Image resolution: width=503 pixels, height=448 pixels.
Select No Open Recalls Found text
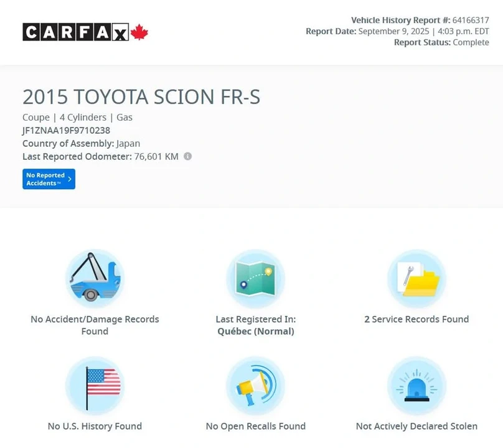click(x=256, y=426)
